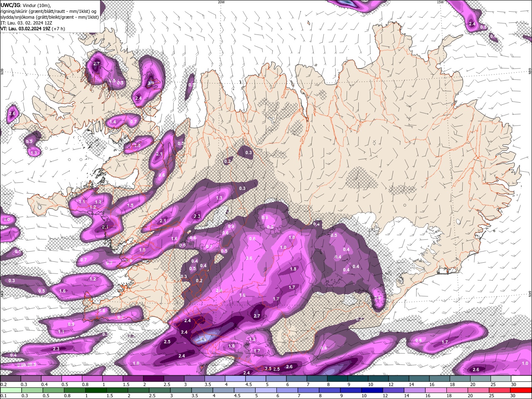Screen dimensions: 532x399
Task: Pick the bright pink 0.5 swatch in the snow legend
Action: (x=72, y=379)
